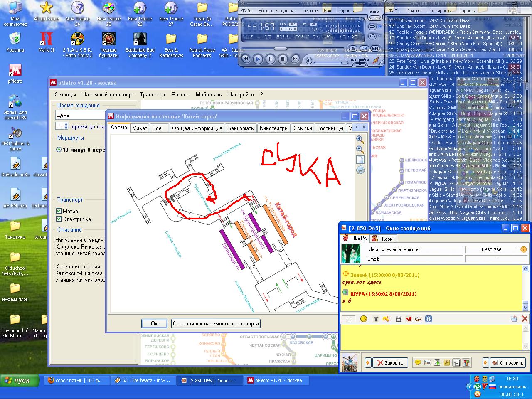Pause Winamp playback
This screenshot has width=532, height=399.
point(270,59)
